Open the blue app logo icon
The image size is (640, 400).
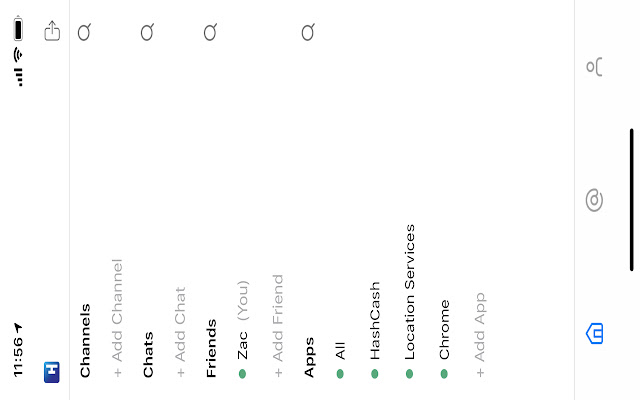52,372
